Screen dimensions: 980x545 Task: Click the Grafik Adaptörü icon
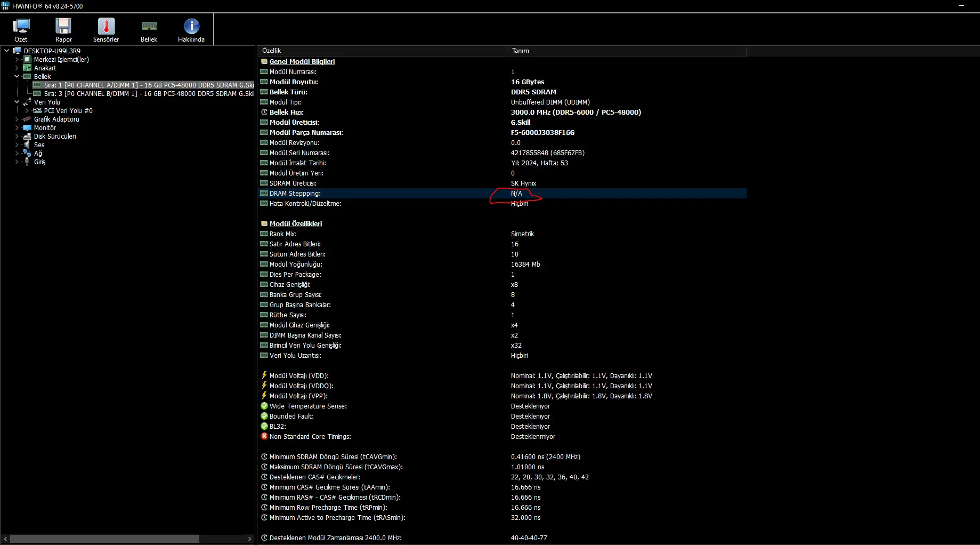pyautogui.click(x=27, y=119)
